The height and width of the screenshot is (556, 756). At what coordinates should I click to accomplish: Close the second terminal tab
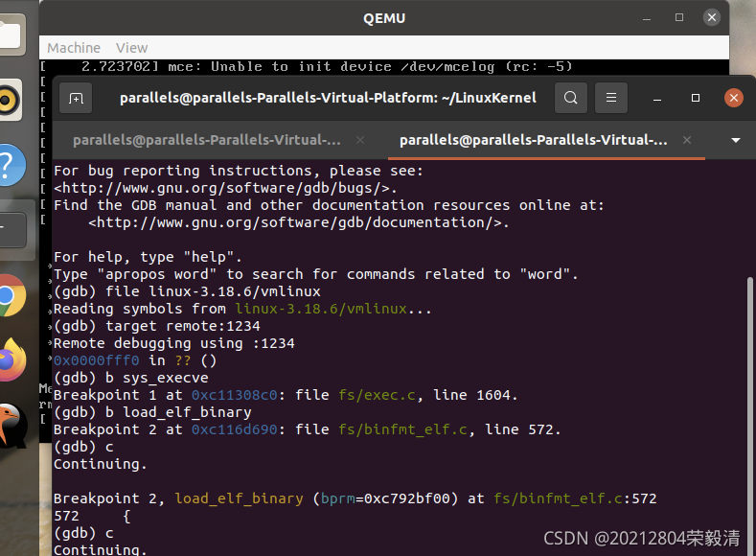pos(687,140)
